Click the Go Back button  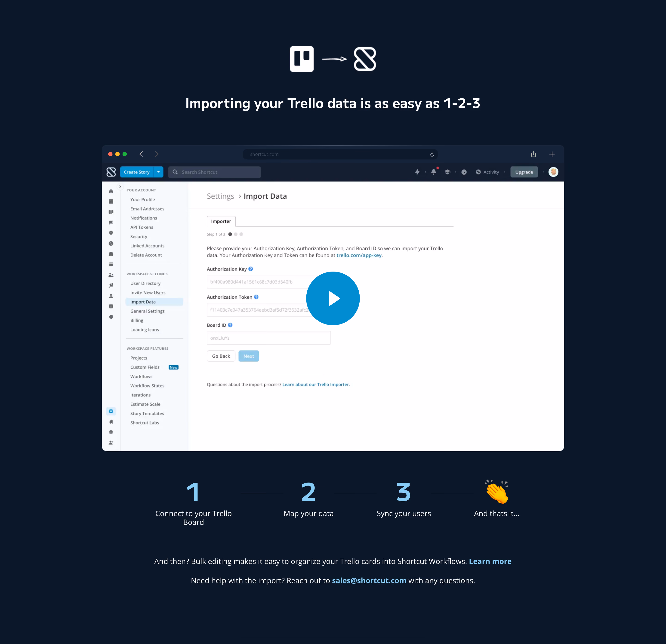click(x=221, y=356)
